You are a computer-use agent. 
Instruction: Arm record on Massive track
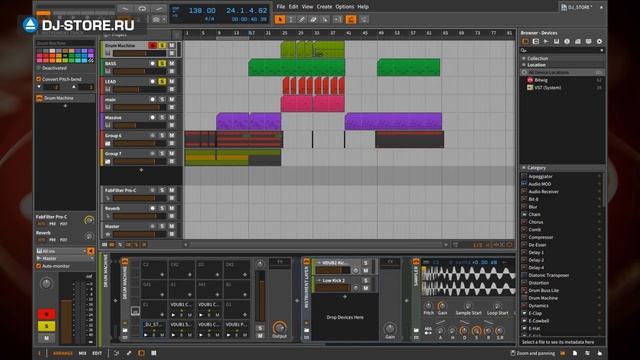click(152, 117)
